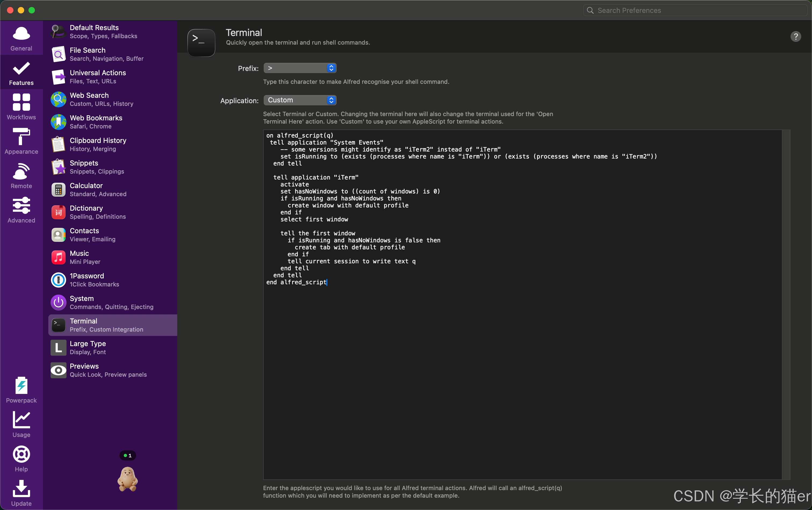Open Clipboard History feature
Screen dimensions: 812x510
click(x=113, y=145)
